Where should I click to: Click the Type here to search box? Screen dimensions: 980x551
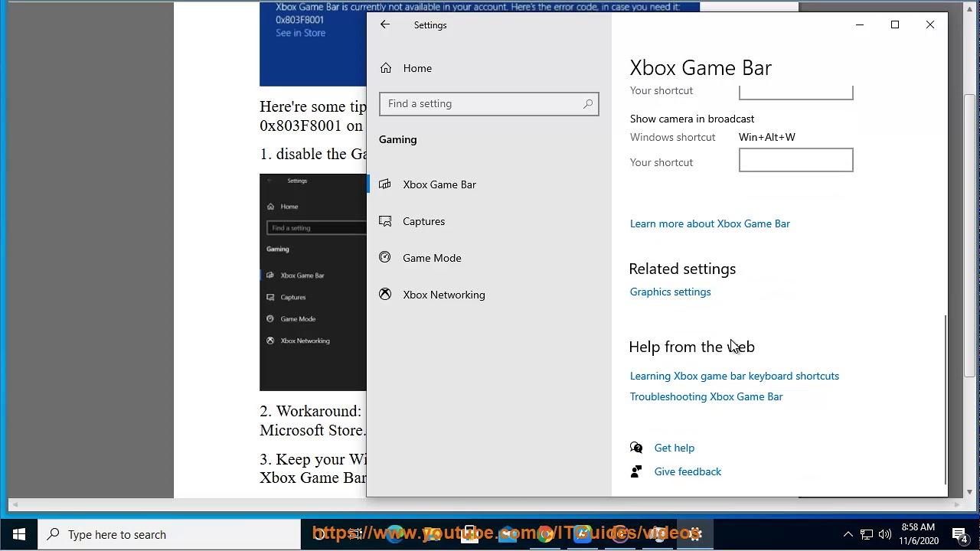(x=168, y=534)
